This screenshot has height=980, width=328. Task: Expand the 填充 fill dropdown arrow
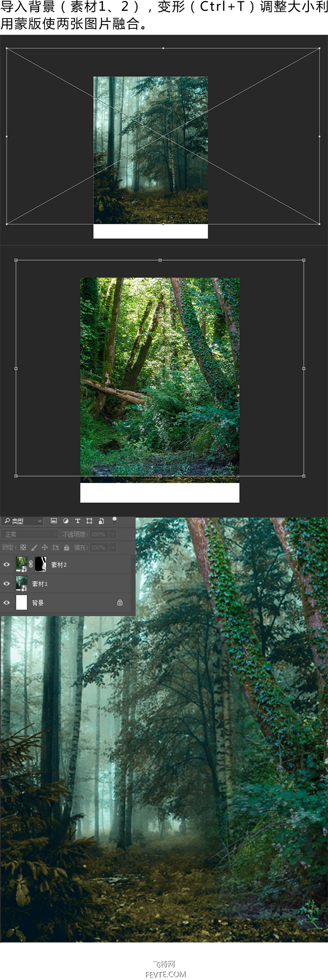(x=113, y=548)
